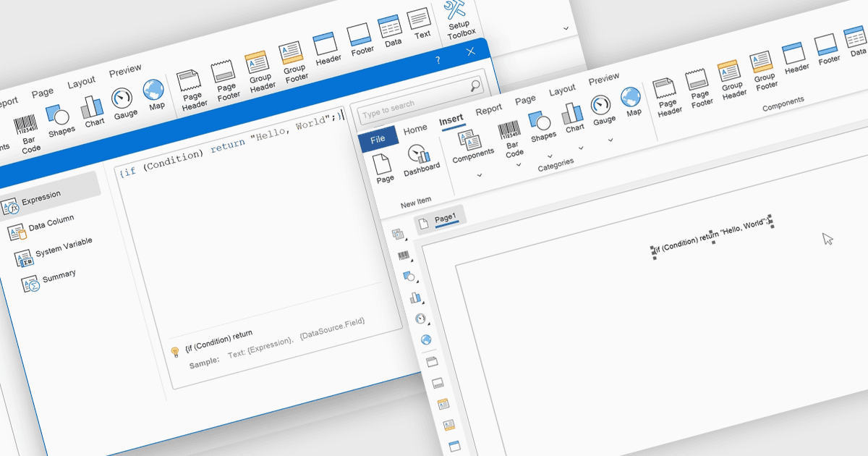Insert a Data band from the rear window ribbon

pos(391,33)
